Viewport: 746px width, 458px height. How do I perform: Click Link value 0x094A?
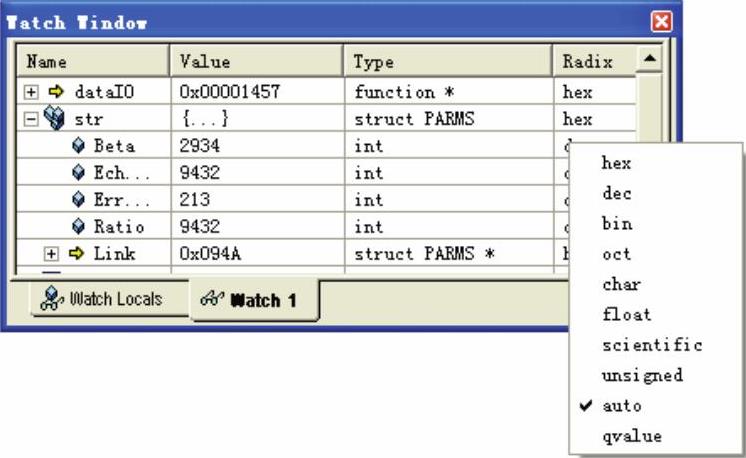click(210, 253)
